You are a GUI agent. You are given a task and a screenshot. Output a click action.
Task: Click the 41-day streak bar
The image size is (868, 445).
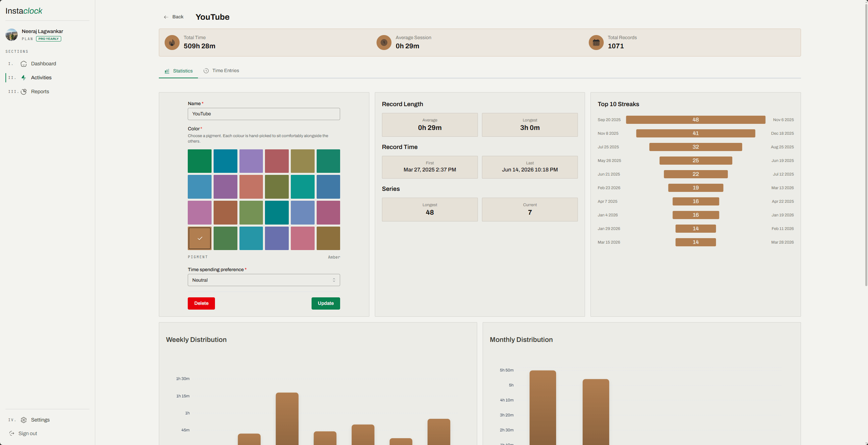tap(696, 133)
